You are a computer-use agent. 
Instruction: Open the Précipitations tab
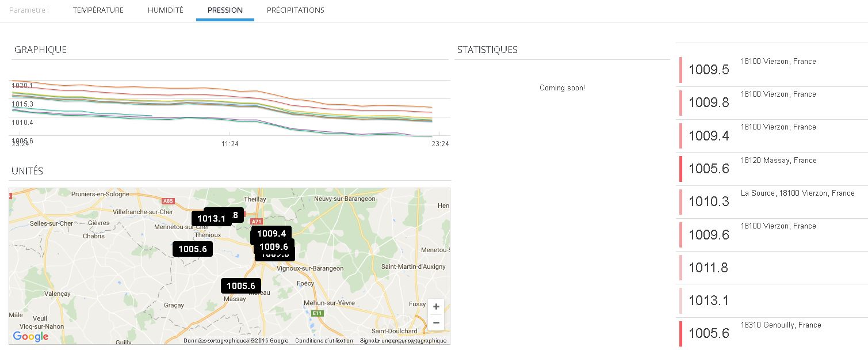pos(296,10)
